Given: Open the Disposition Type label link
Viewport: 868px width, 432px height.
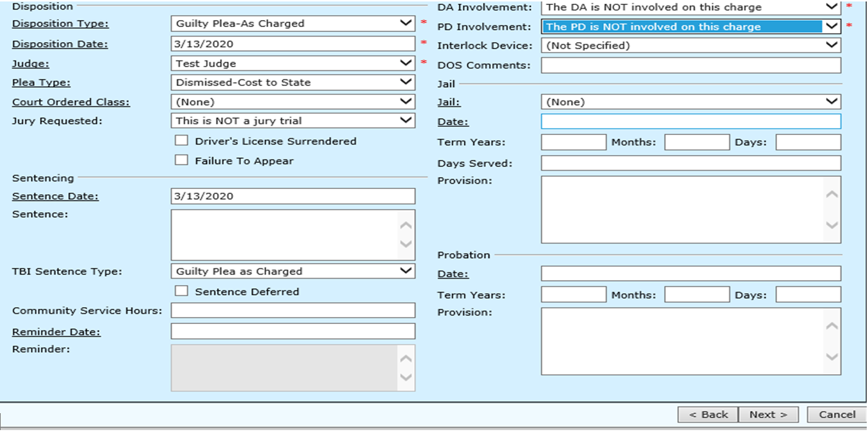Looking at the screenshot, I should click(x=60, y=24).
